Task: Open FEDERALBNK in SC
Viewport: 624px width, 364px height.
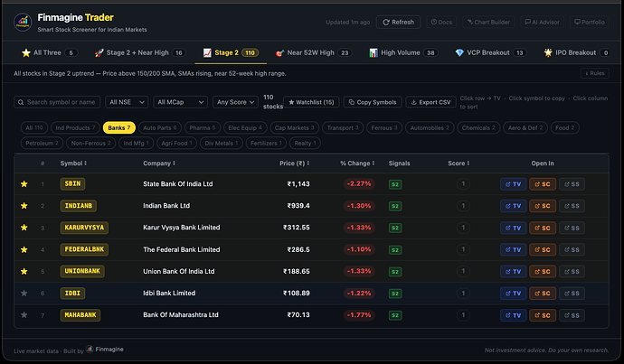Action: point(543,249)
